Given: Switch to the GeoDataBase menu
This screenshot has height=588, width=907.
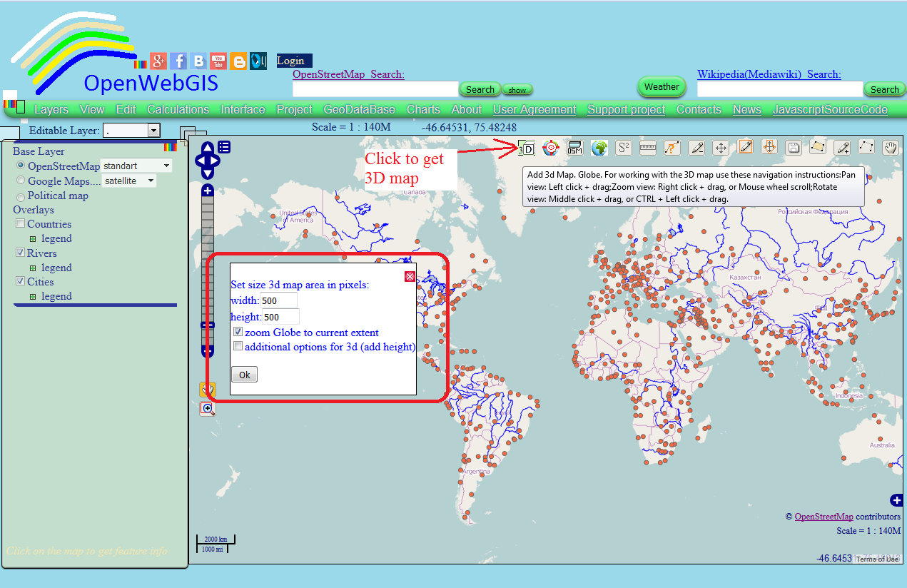Looking at the screenshot, I should click(x=360, y=109).
